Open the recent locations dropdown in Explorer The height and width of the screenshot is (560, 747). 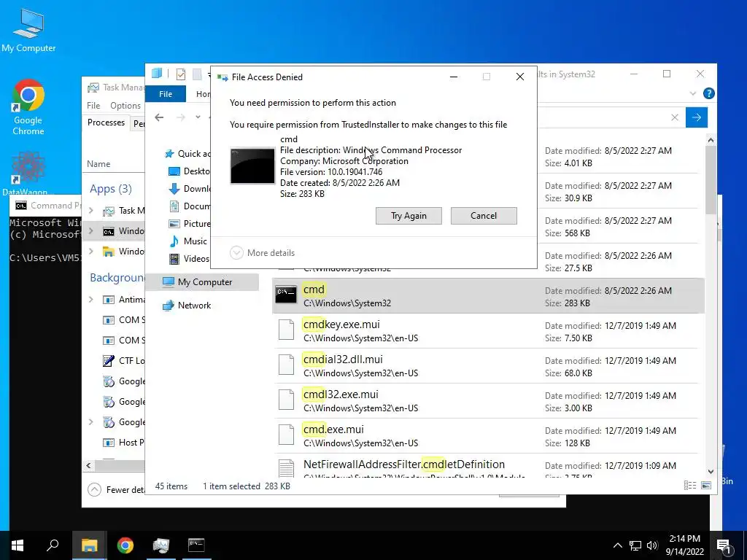198,117
